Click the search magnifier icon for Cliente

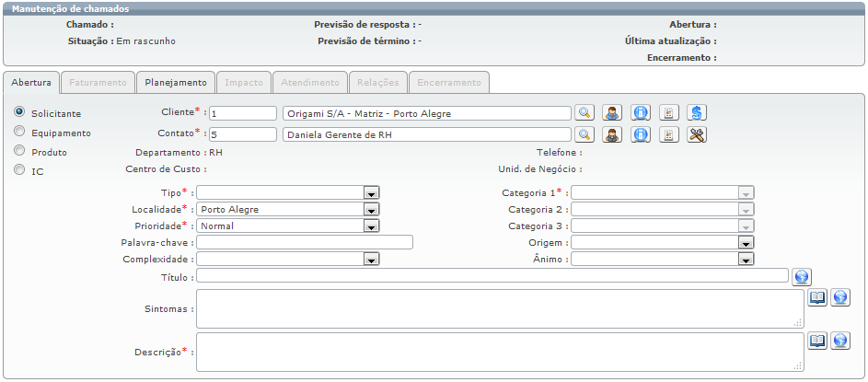click(584, 113)
